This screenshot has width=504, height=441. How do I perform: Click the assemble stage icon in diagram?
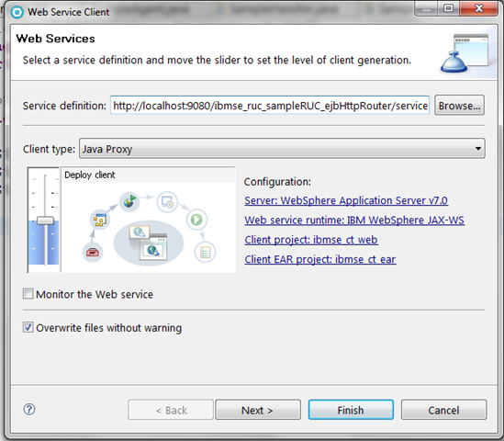click(100, 220)
